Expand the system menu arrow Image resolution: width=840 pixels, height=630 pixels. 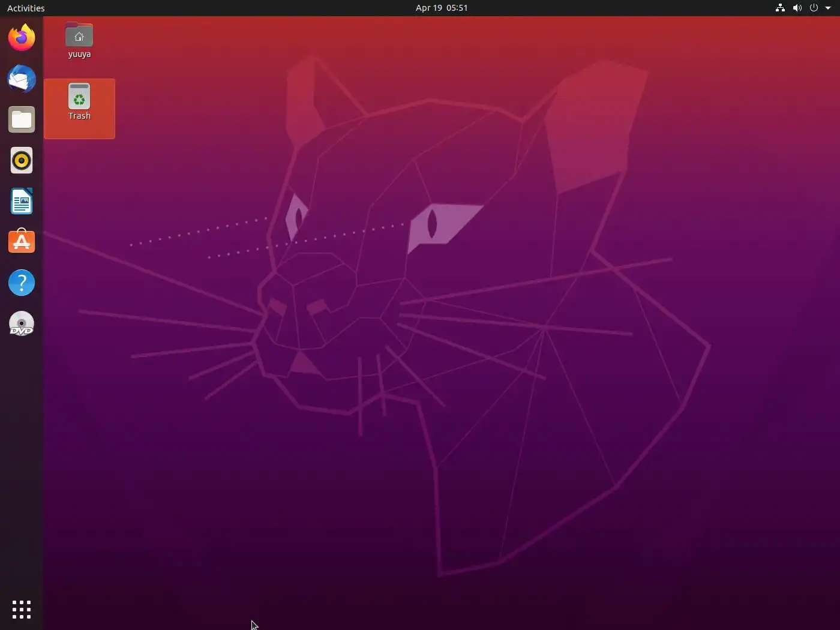click(828, 8)
